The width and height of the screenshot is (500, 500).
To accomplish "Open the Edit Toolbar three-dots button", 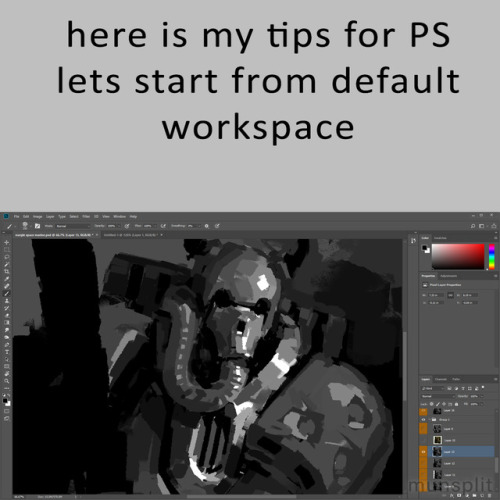I will (x=6, y=388).
